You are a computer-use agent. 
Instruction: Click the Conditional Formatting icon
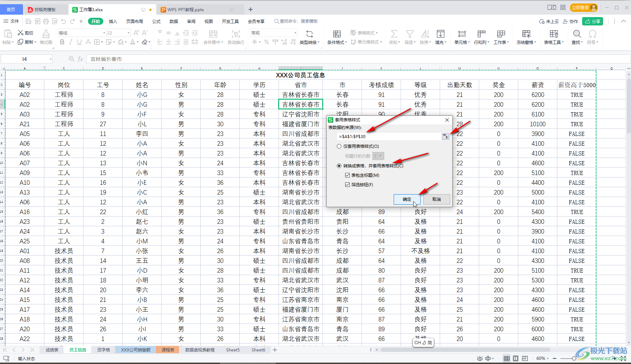point(337,34)
